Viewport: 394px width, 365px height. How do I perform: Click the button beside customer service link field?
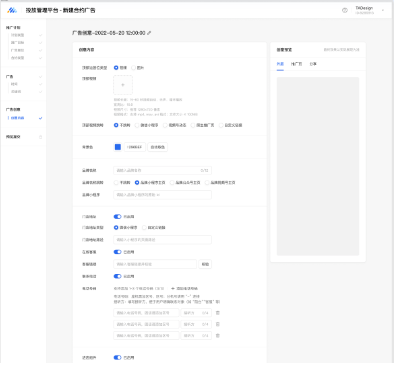pos(205,264)
